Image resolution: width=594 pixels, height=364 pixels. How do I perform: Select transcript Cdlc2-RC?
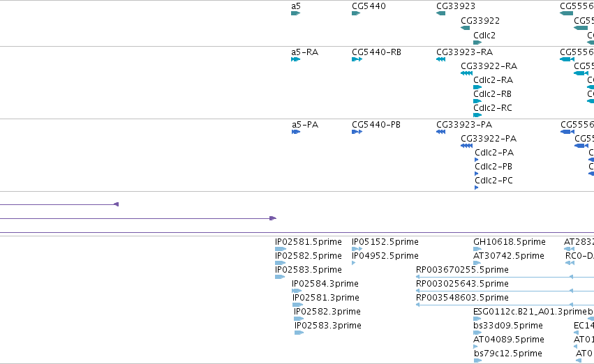477,115
